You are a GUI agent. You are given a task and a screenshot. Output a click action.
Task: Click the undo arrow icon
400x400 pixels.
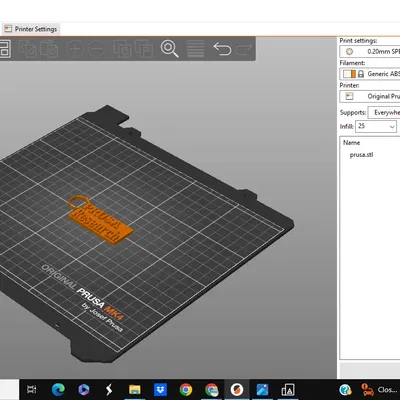pos(222,49)
